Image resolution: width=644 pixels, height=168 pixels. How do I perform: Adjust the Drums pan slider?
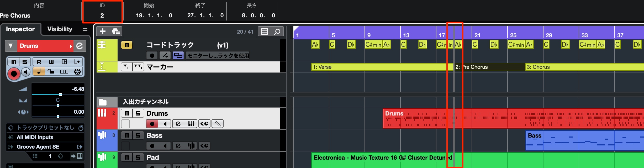click(x=58, y=106)
